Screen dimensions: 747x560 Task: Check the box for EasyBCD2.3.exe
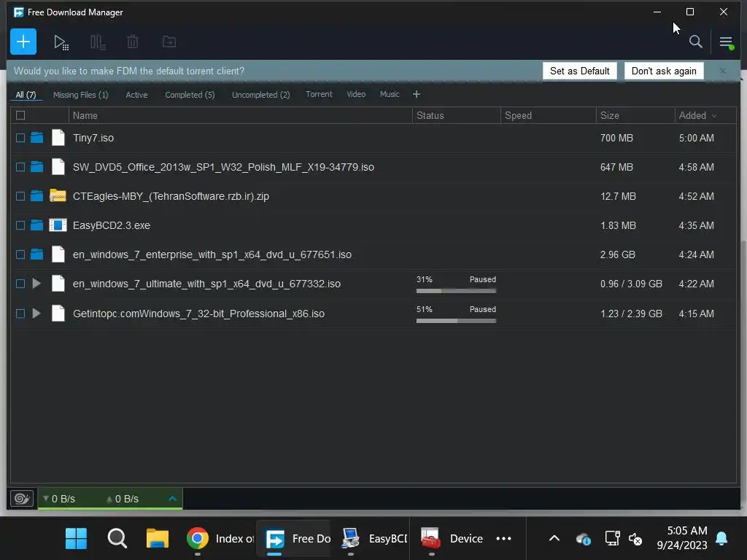20,225
